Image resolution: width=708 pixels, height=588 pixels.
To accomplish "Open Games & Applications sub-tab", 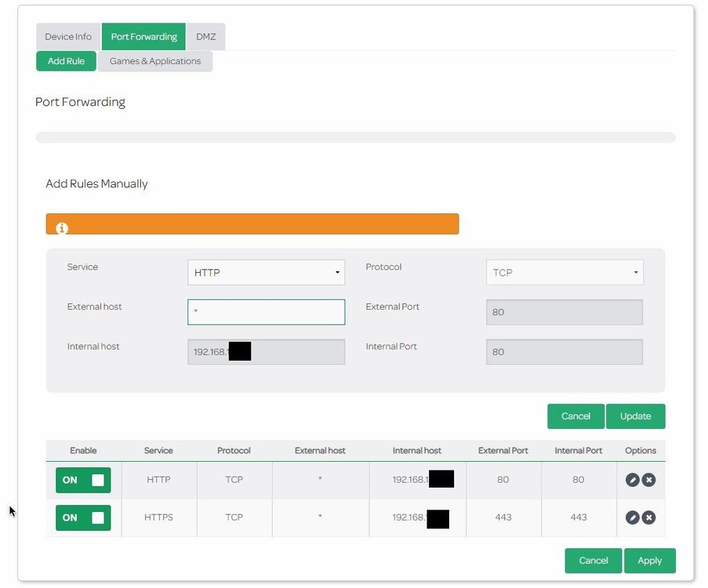I will [155, 61].
